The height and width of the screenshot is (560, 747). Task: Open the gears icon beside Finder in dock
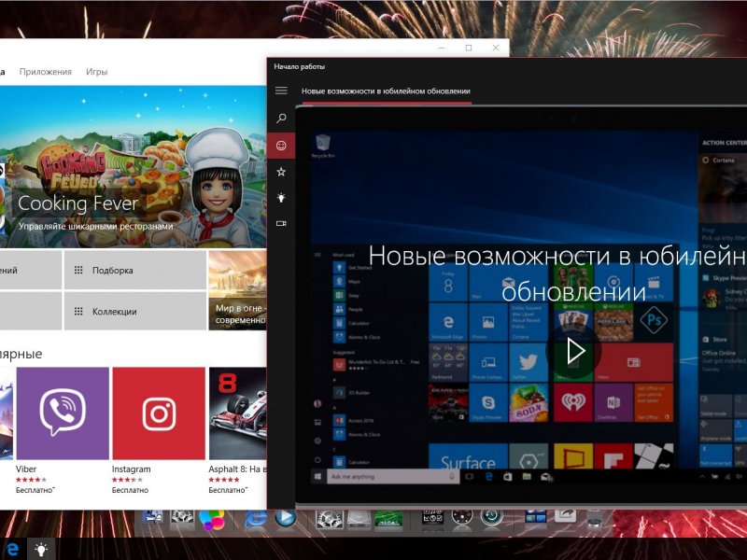181,518
